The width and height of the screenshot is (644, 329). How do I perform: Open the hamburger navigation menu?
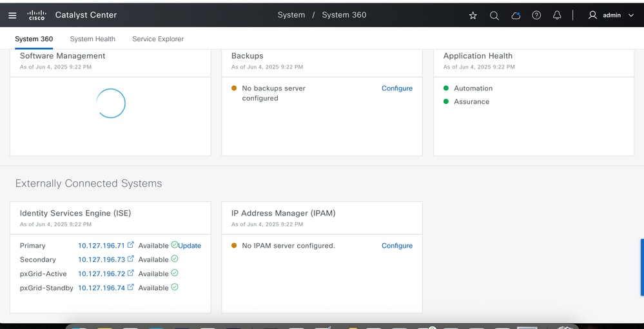12,15
